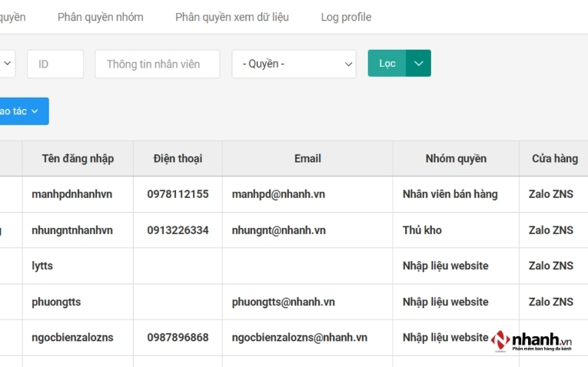Click email ngocbienzalozns@nhanh.vn
Screen dimensions: 588x367
click(299, 337)
